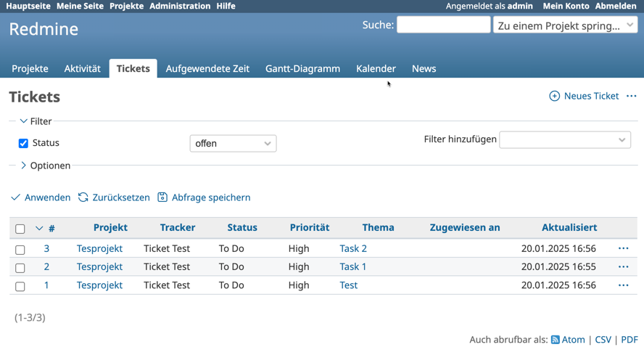This screenshot has width=644, height=363.
Task: Open Projekte in the top menu bar
Action: click(x=126, y=6)
